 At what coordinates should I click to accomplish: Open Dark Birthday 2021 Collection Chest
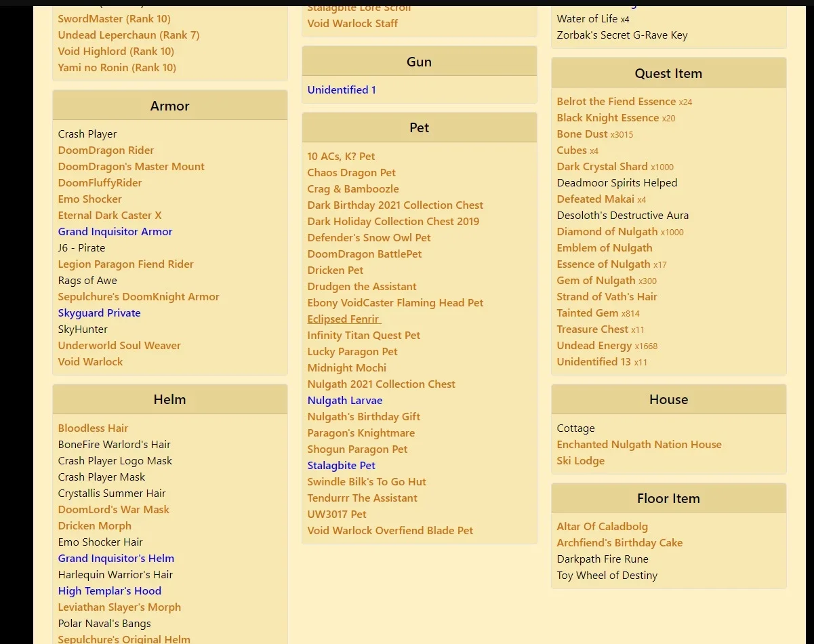(x=396, y=205)
